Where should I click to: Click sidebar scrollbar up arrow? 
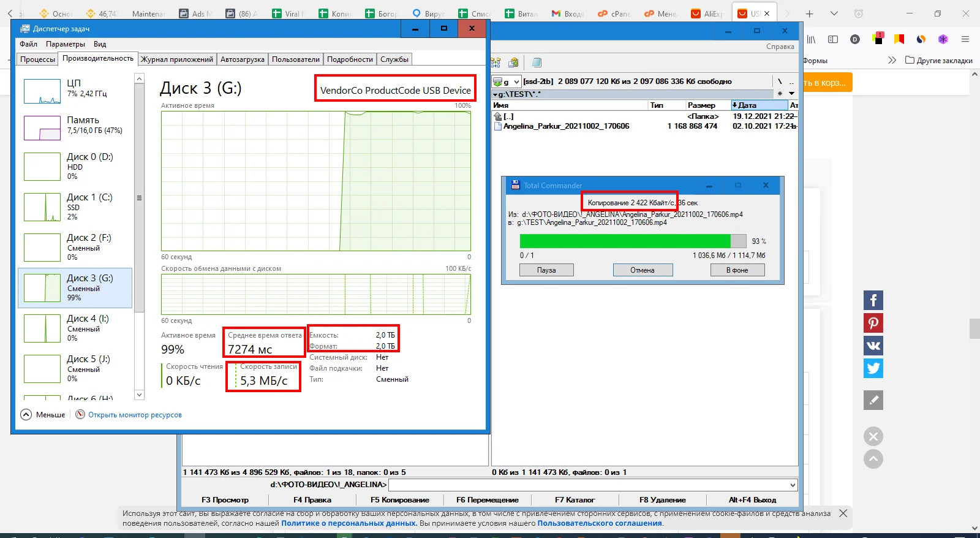pyautogui.click(x=140, y=79)
